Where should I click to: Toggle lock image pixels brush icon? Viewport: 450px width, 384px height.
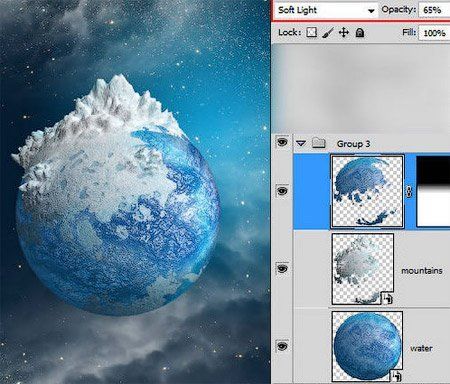pyautogui.click(x=328, y=33)
